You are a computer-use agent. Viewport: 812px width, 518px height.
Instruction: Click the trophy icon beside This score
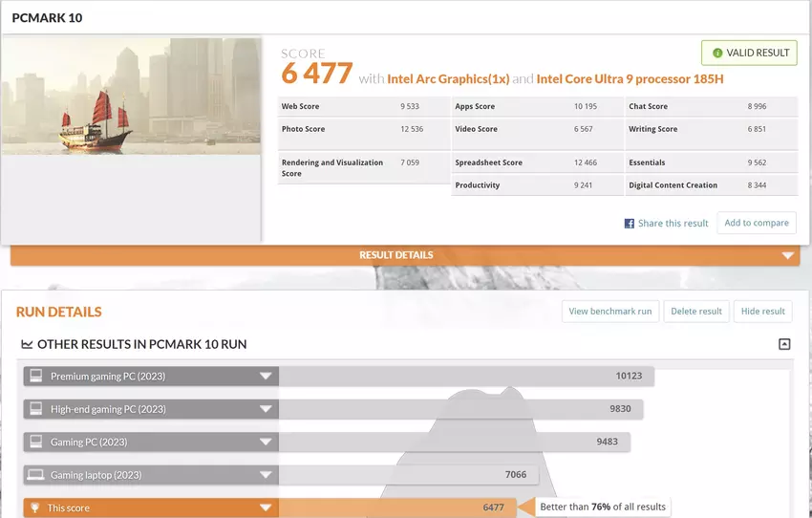tap(36, 507)
